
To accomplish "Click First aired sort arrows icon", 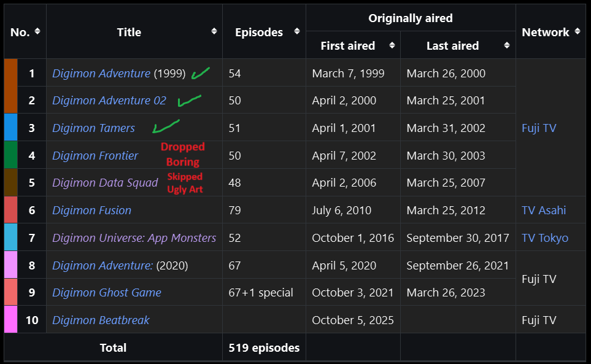I will pyautogui.click(x=392, y=45).
